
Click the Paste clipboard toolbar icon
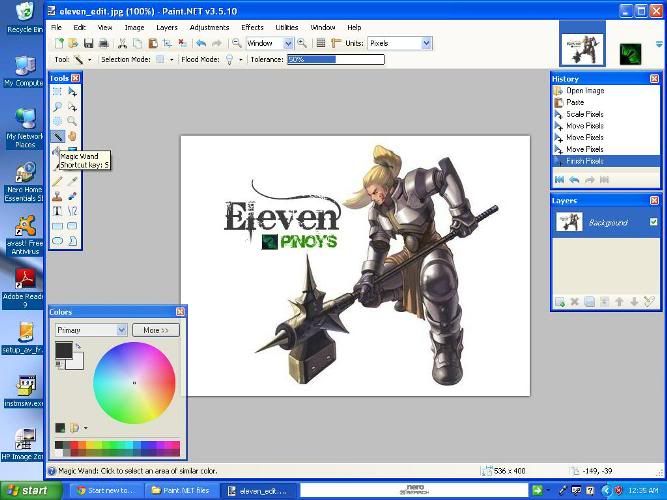[x=152, y=43]
